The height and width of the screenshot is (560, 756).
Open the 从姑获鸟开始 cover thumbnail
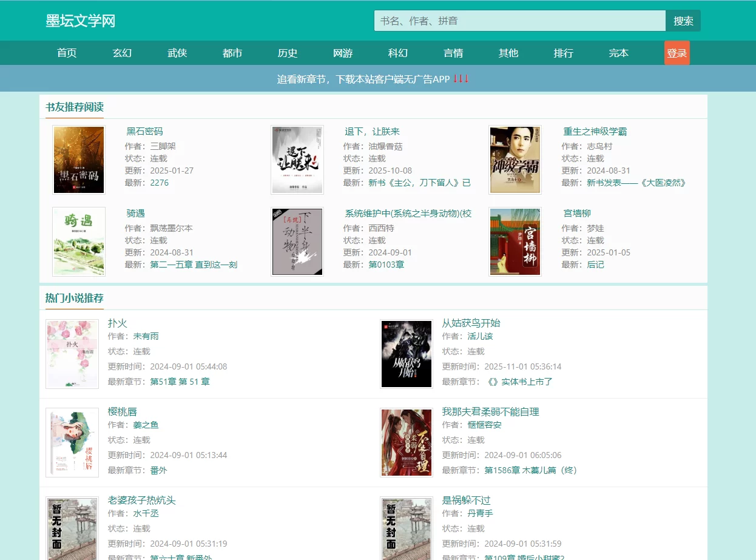(x=407, y=354)
